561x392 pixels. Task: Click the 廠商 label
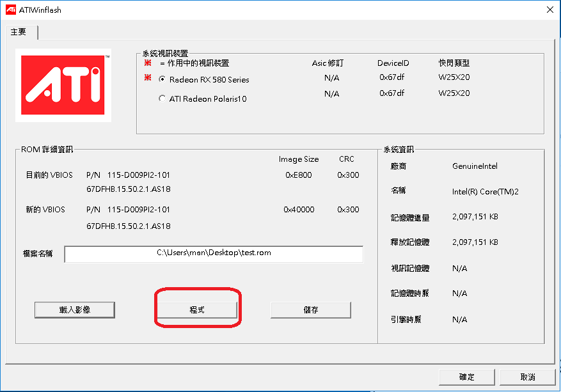[399, 166]
